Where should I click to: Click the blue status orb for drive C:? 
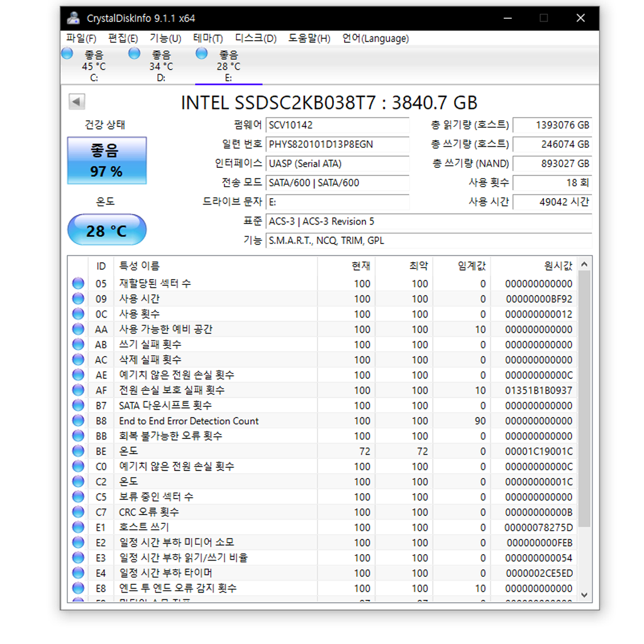pyautogui.click(x=67, y=53)
